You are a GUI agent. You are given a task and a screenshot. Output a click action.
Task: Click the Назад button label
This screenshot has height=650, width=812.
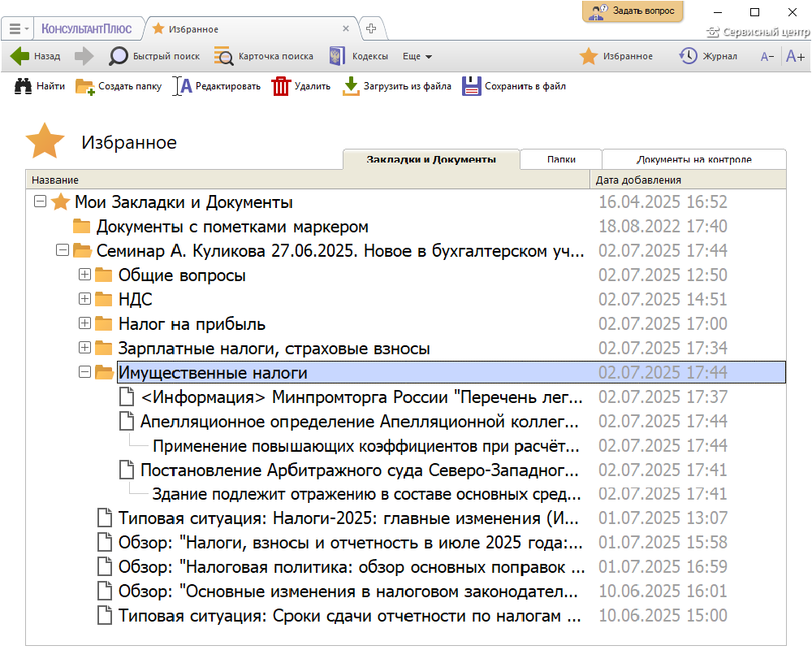47,57
